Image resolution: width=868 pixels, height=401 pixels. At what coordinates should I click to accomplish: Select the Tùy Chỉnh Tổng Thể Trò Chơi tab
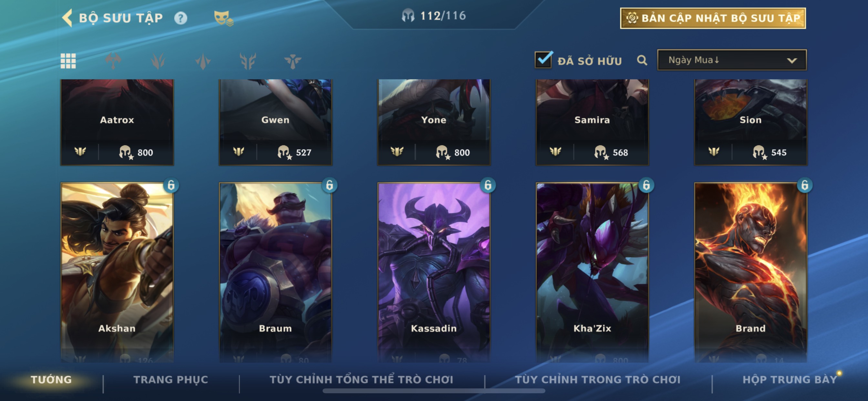(361, 379)
